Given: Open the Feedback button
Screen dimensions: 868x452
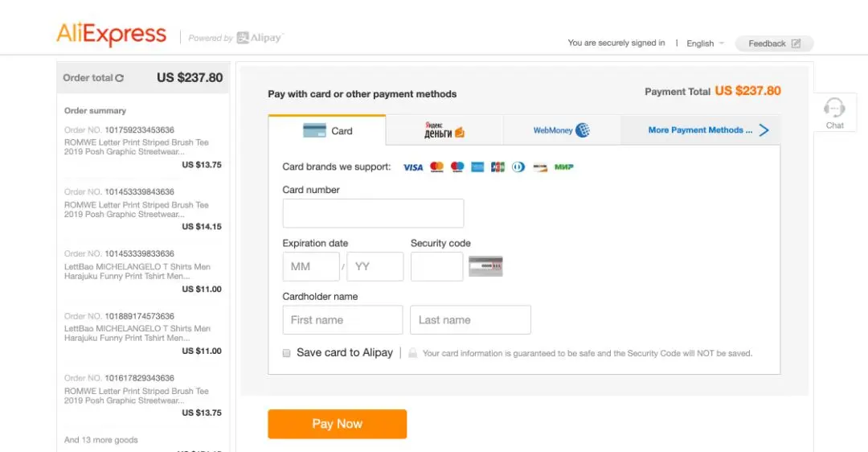Looking at the screenshot, I should click(774, 43).
